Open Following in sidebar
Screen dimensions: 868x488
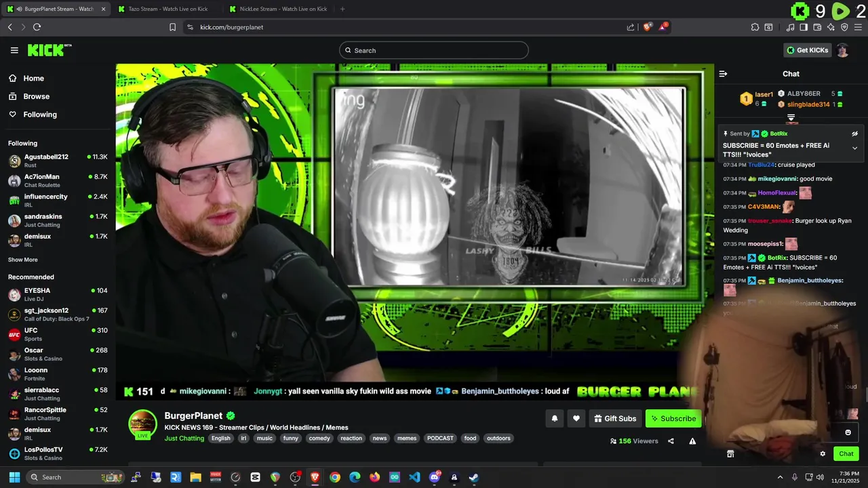tap(33, 115)
